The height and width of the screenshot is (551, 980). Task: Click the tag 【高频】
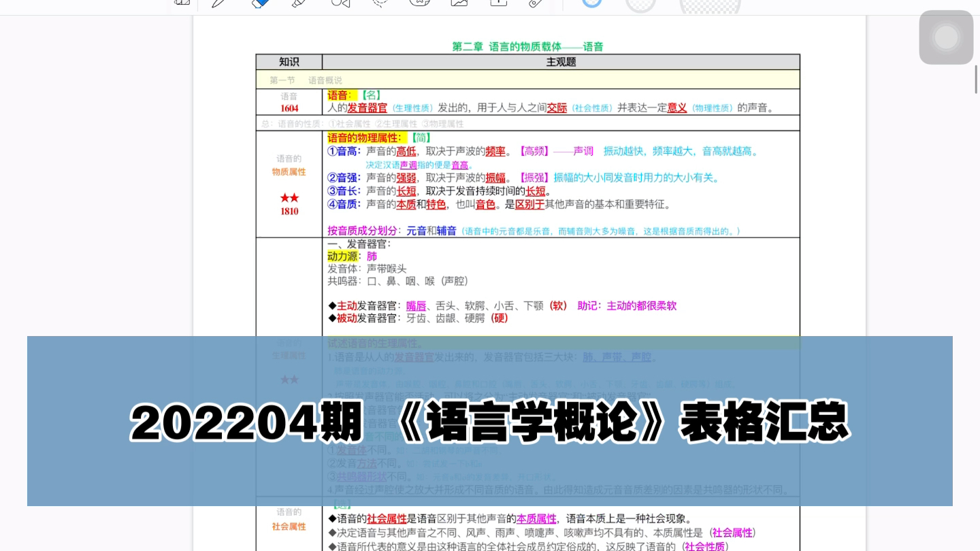(x=534, y=151)
